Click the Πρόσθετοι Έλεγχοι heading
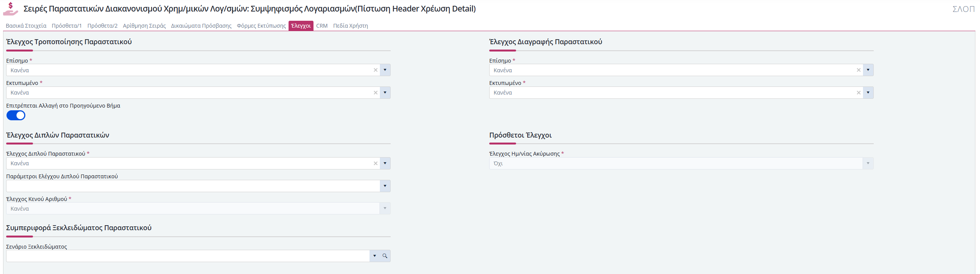 point(520,135)
